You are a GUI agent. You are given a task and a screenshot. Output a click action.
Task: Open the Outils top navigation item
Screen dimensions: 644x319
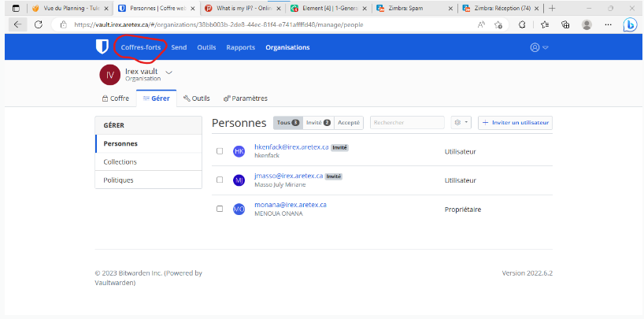pos(206,47)
